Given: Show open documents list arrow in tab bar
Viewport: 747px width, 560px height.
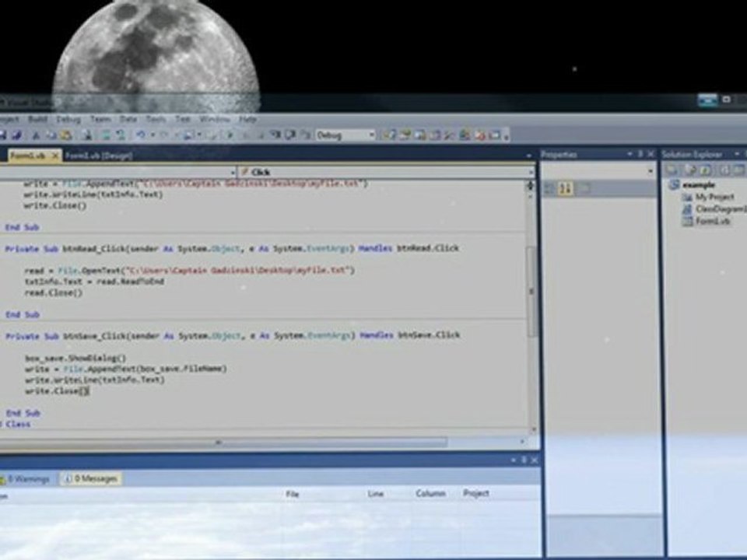Looking at the screenshot, I should [528, 156].
